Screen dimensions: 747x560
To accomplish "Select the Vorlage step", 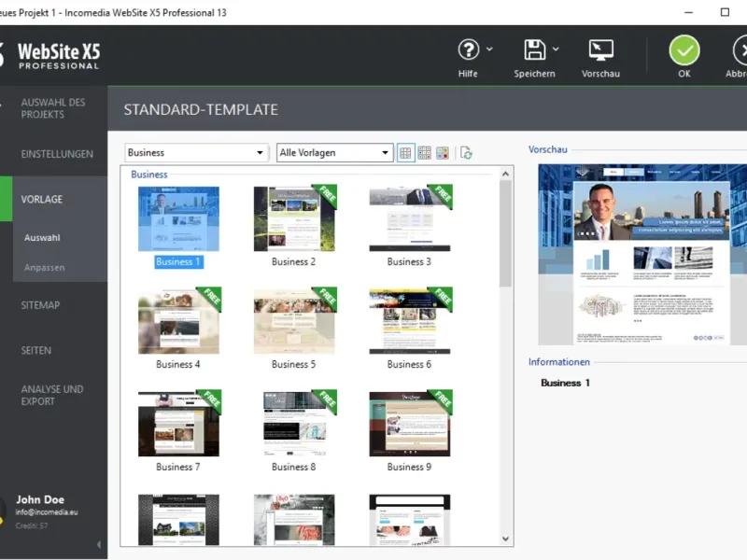I will pos(41,200).
